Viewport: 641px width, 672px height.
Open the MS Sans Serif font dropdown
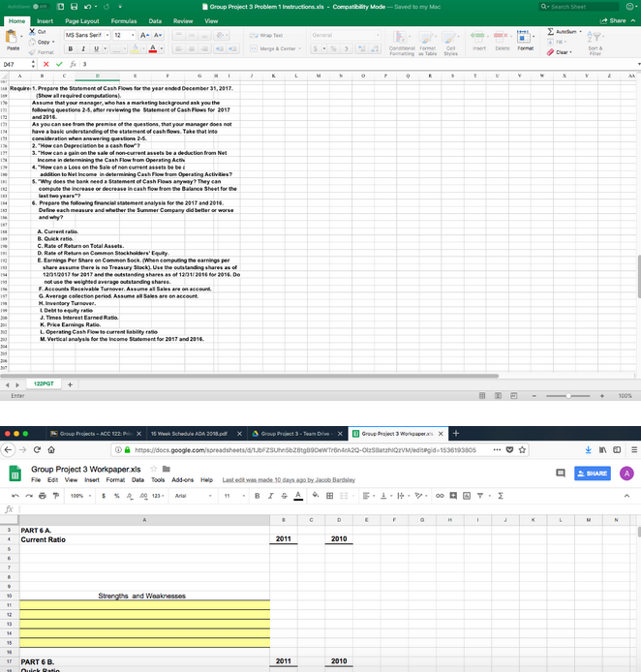(x=85, y=33)
